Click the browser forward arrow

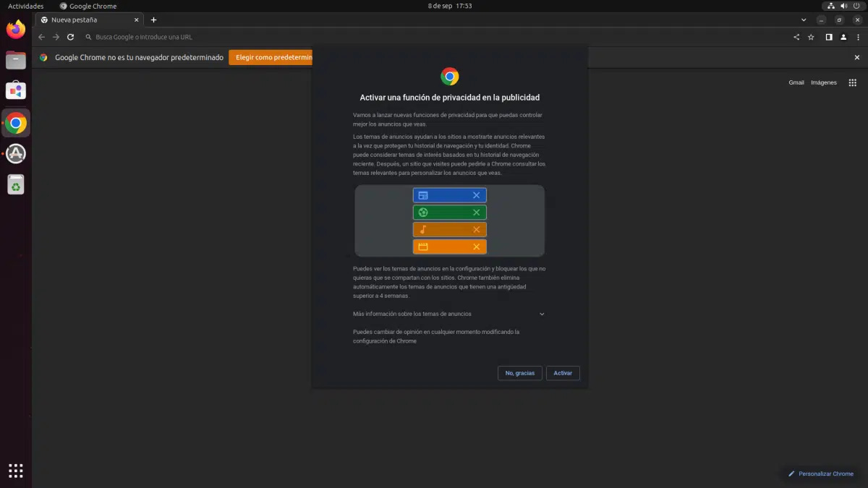coord(56,37)
